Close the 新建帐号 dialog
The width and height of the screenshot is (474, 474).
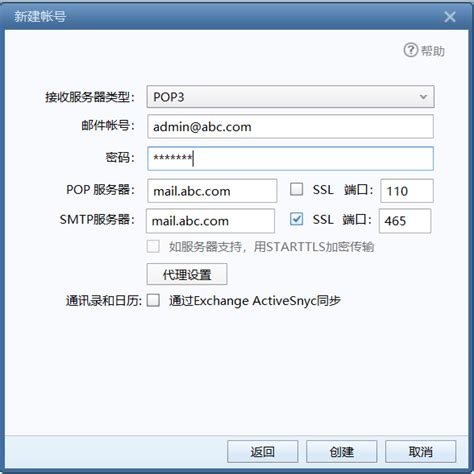click(x=450, y=16)
